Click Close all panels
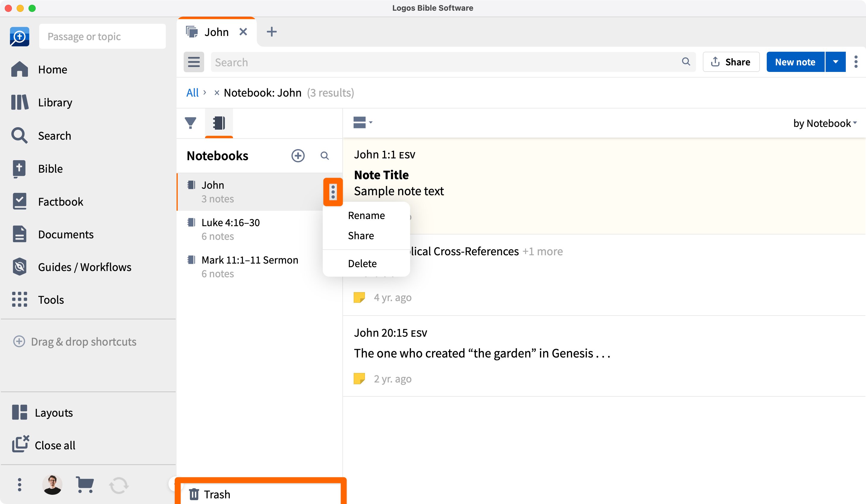866x504 pixels. (44, 445)
